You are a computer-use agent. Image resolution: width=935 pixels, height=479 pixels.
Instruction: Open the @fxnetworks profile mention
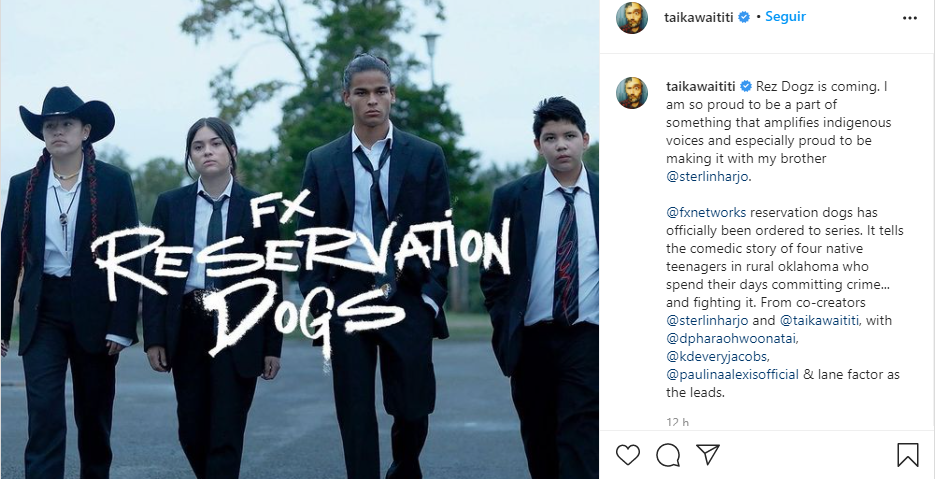(x=706, y=212)
